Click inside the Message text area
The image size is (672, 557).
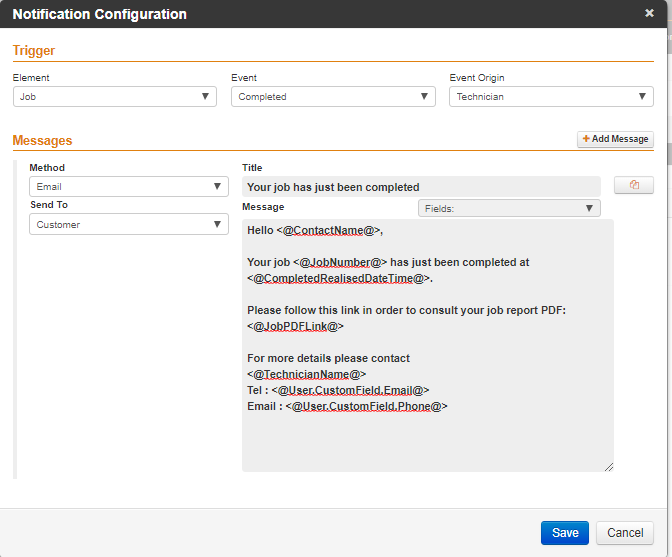428,345
